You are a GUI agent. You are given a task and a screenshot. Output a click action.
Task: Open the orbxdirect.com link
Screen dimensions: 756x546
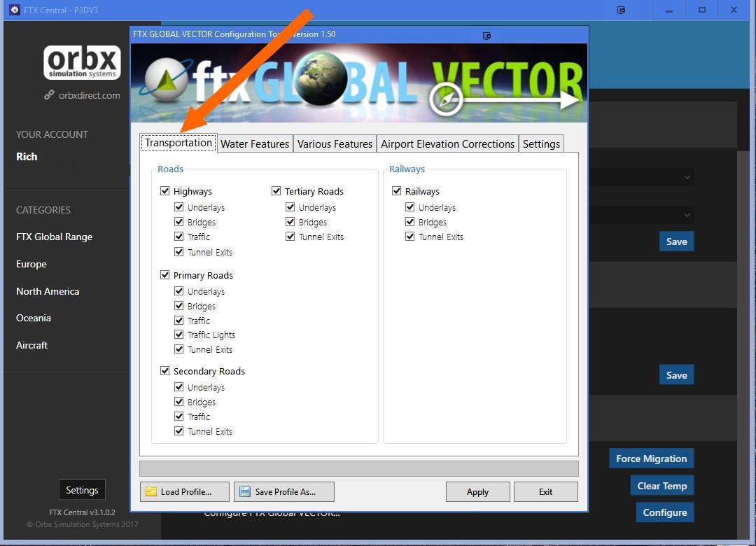89,95
